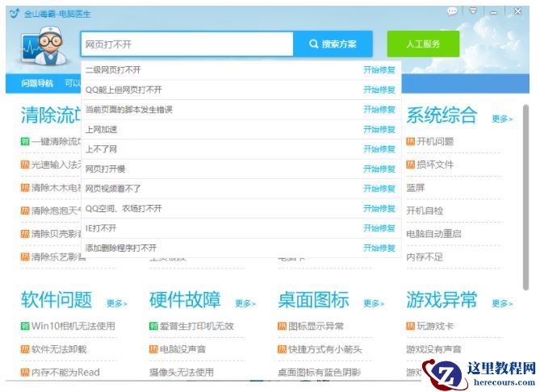Select the 问题导航 navigation tab
The width and height of the screenshot is (540, 392).
pyautogui.click(x=37, y=83)
